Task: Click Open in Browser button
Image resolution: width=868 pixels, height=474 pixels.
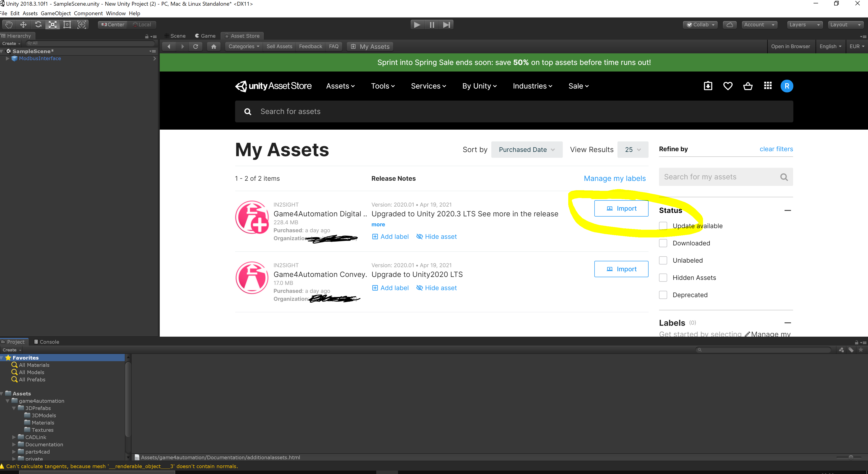Action: (x=790, y=47)
